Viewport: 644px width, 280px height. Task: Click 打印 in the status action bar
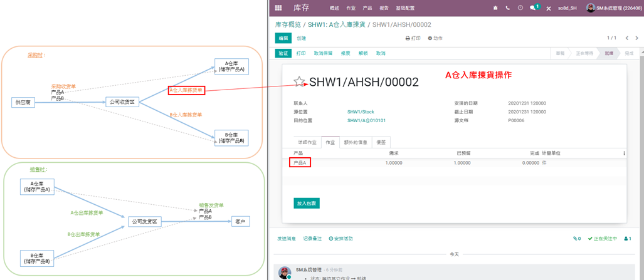tap(301, 53)
